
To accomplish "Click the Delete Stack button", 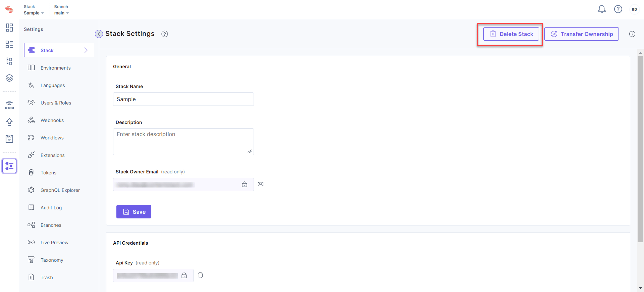I will [511, 34].
